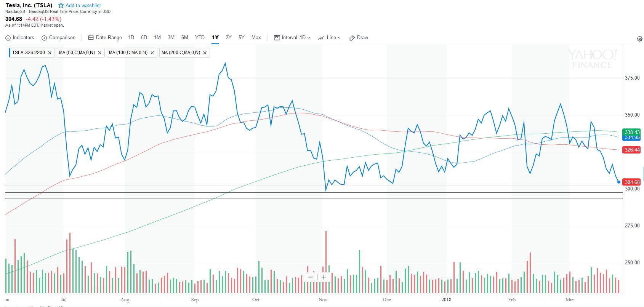Click the MA (100,C,MA,0,N) legend label
644x307 pixels.
[128, 53]
